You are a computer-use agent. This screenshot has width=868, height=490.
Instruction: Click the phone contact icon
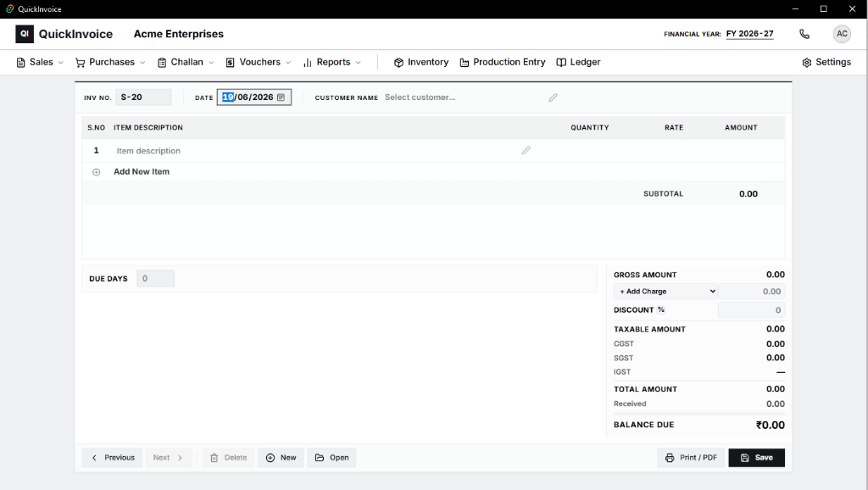tap(804, 34)
